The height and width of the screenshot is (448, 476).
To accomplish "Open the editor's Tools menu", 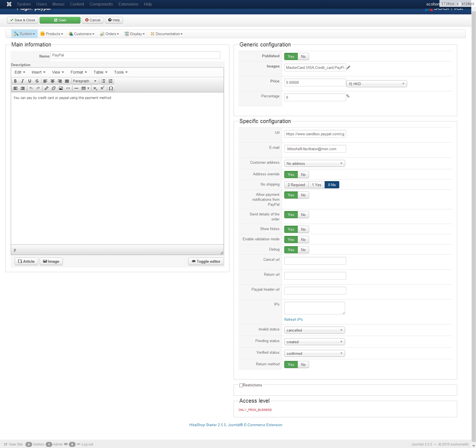I will [121, 72].
